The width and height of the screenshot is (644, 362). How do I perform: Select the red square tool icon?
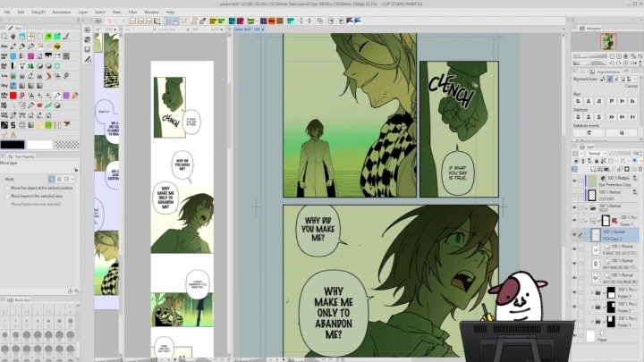pyautogui.click(x=13, y=96)
